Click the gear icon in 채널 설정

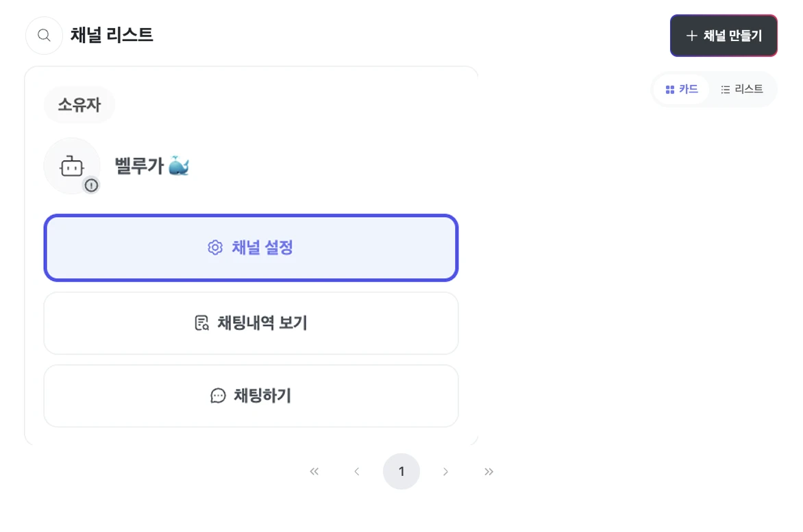click(x=215, y=248)
